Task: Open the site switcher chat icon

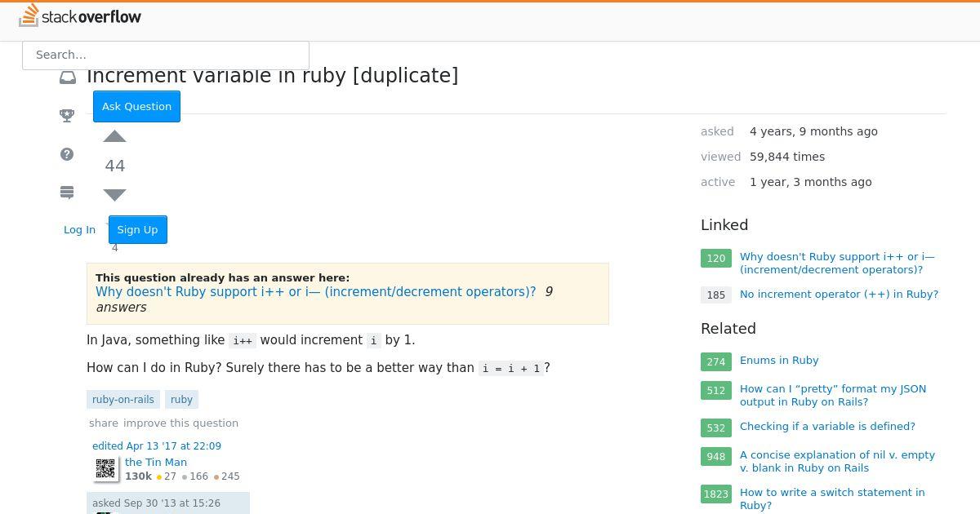Action: tap(67, 193)
